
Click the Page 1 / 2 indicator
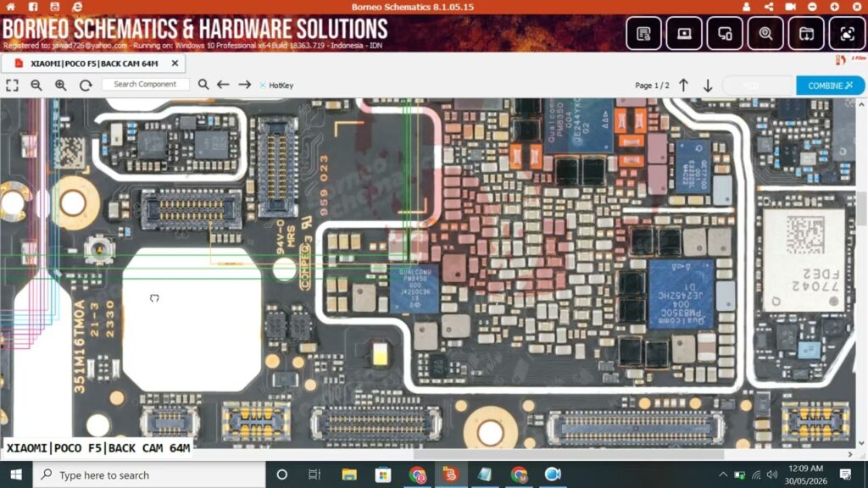(x=652, y=86)
